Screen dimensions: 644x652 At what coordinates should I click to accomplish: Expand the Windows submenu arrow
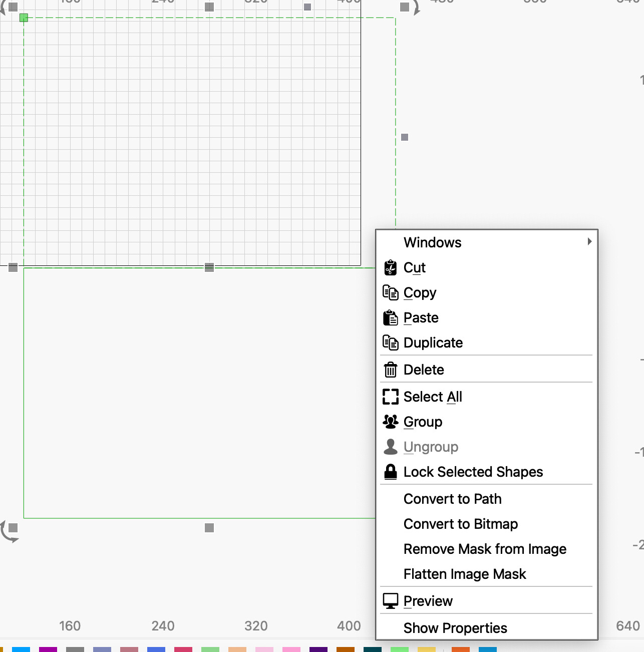589,242
